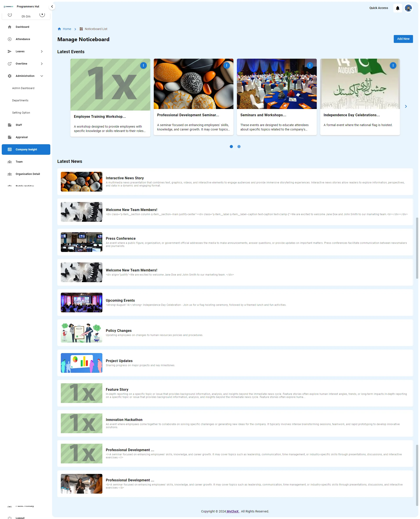Open options menu on Independence Day Celebrations card
Image resolution: width=420 pixels, height=519 pixels.
(x=393, y=65)
